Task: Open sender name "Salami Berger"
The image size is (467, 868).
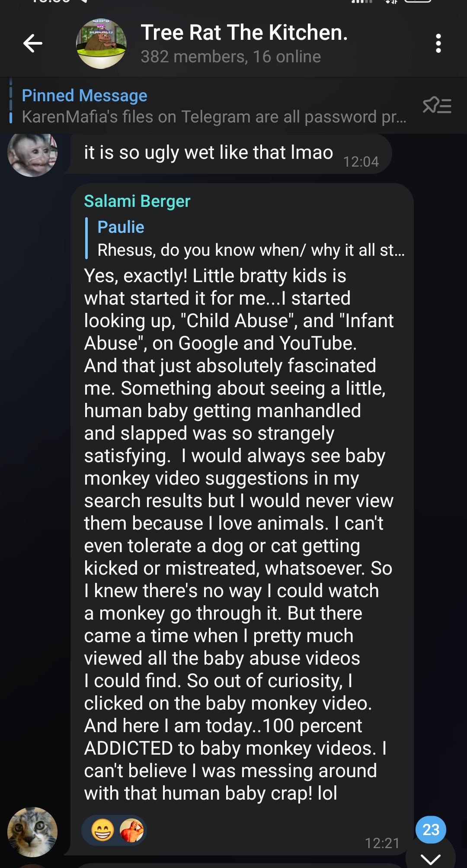Action: 137,201
